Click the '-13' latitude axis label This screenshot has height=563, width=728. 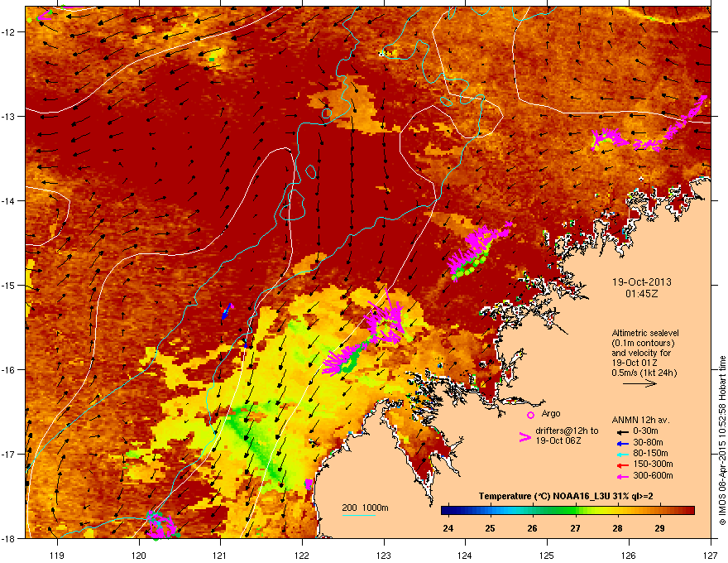9,117
